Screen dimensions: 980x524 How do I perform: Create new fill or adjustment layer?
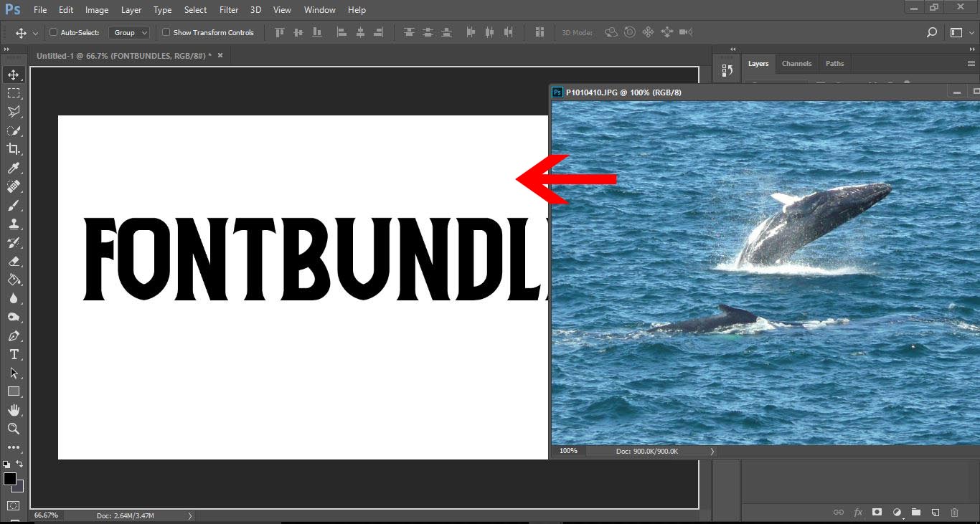pyautogui.click(x=897, y=513)
